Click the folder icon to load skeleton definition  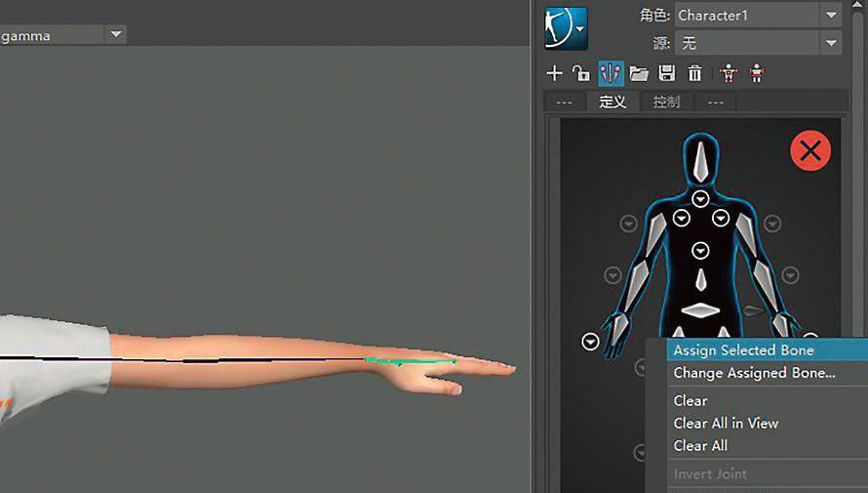pyautogui.click(x=639, y=73)
